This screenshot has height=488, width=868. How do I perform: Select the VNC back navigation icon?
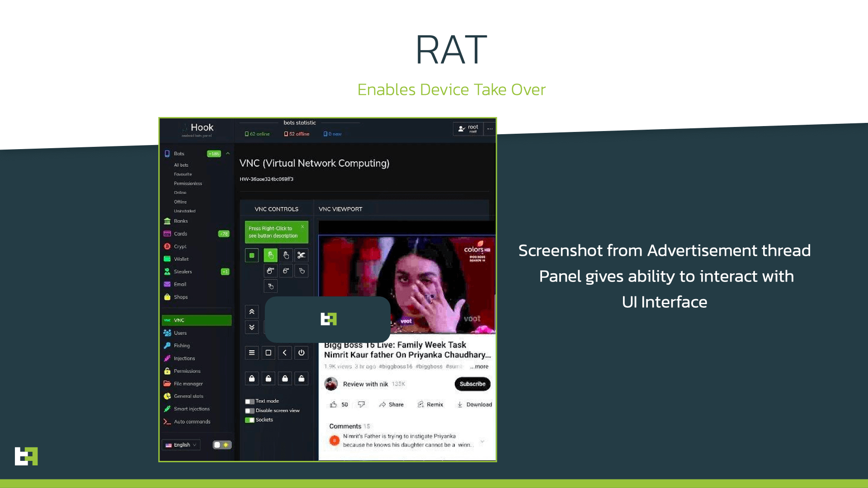[x=285, y=352]
